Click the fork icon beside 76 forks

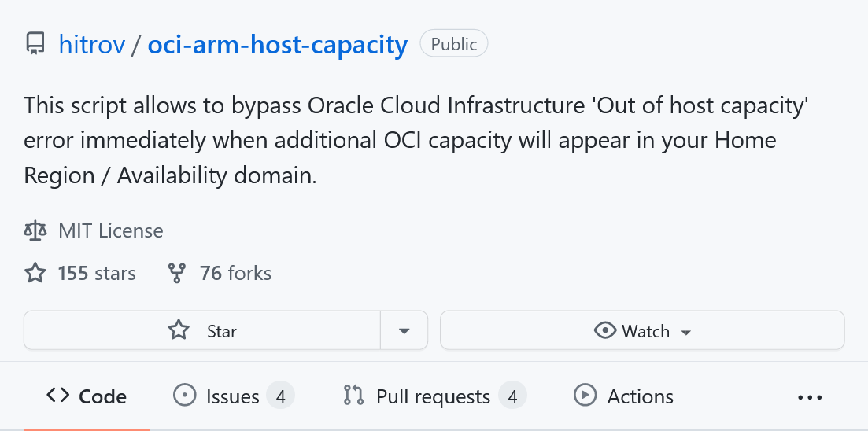pyautogui.click(x=177, y=274)
